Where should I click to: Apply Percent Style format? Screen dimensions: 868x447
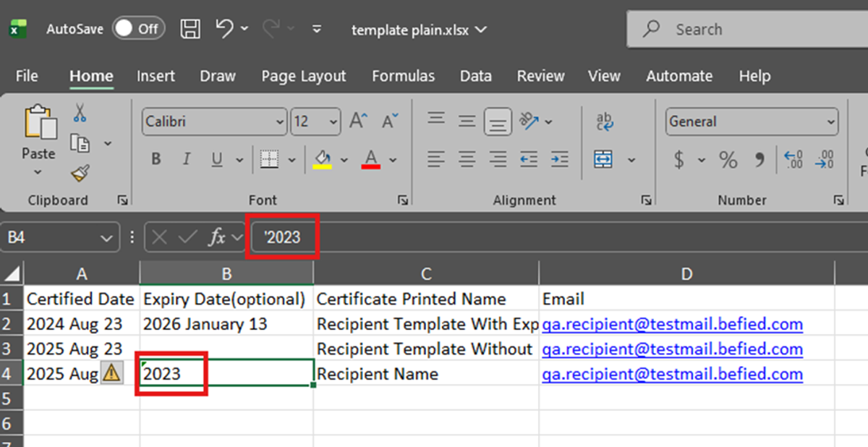[x=728, y=159]
